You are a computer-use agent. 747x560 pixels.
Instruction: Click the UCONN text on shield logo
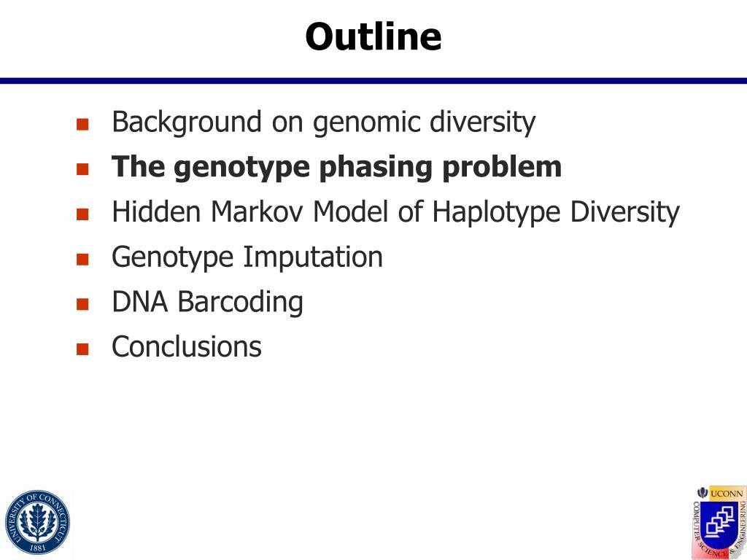coord(727,494)
